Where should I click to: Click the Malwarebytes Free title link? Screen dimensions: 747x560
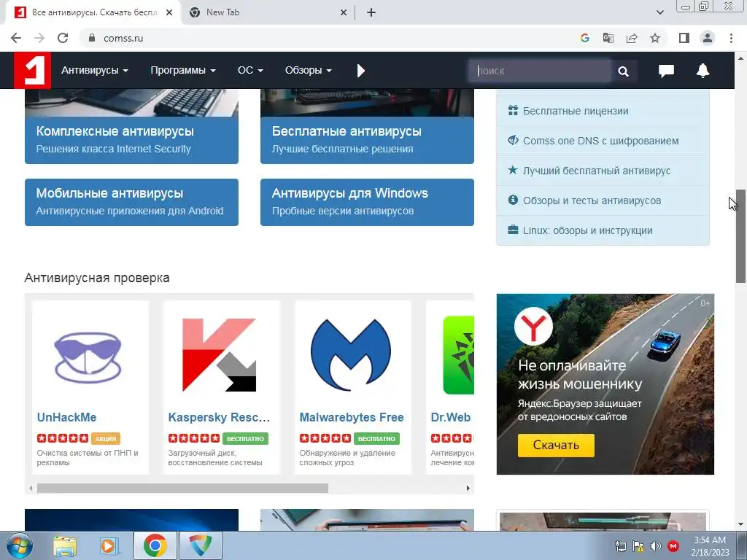(352, 417)
